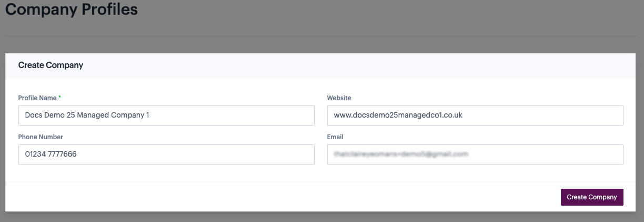Click the text Docs Demo 25 Managed Company 1

coord(87,115)
